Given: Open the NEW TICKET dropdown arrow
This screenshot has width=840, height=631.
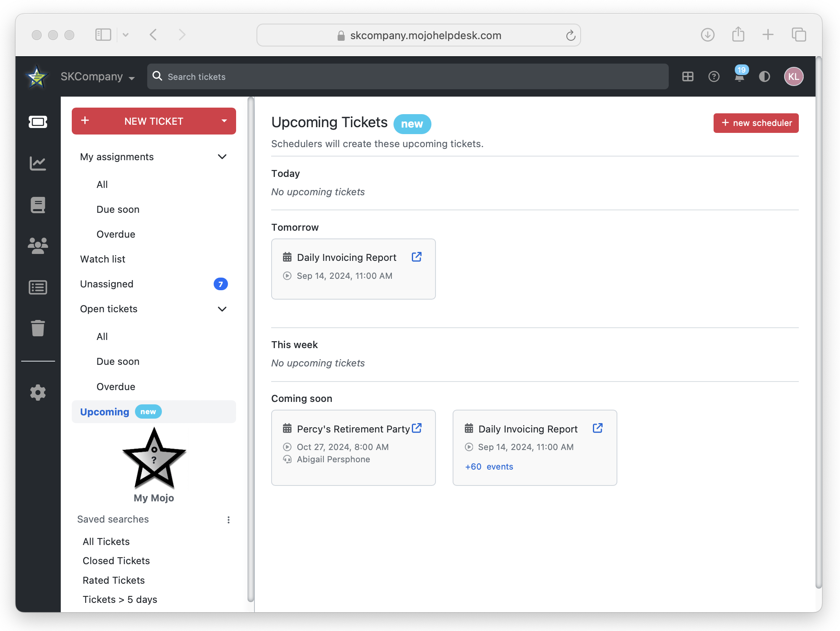Looking at the screenshot, I should (224, 121).
